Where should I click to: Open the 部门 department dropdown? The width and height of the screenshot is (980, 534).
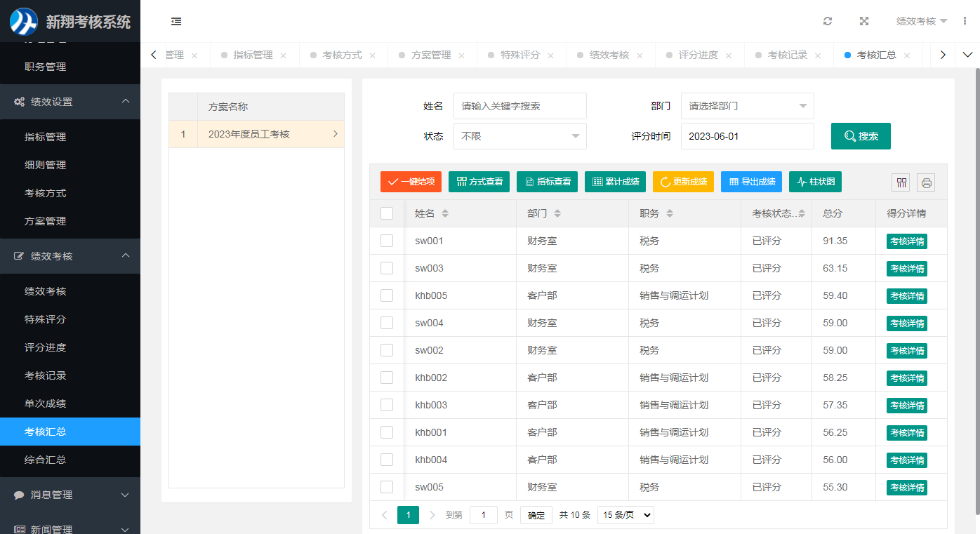tap(747, 106)
